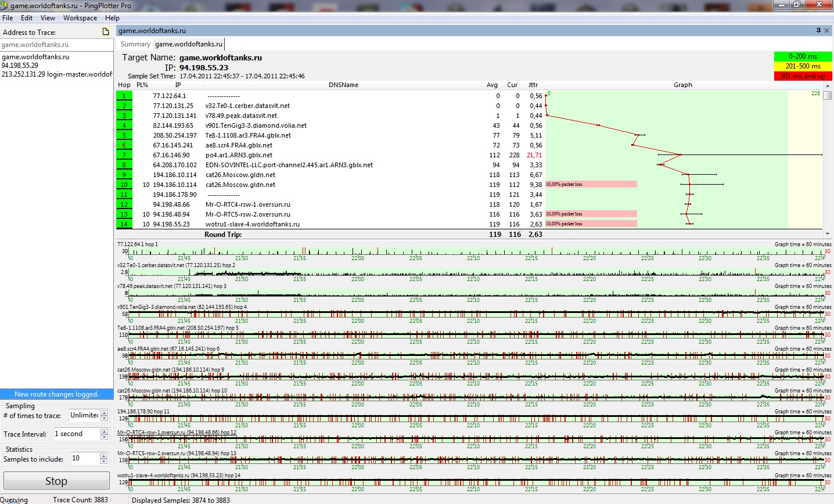Screen dimensions: 834x504
Task: Click the New route changes logged notice
Action: click(x=56, y=394)
